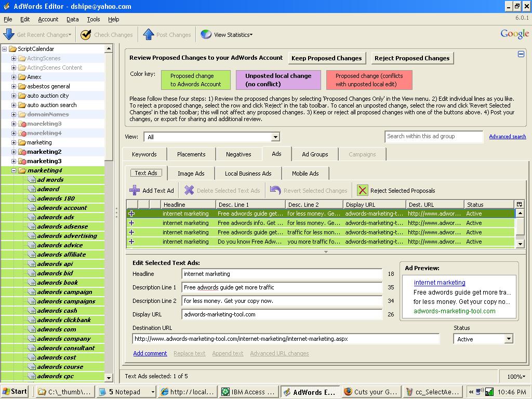The image size is (532, 399).
Task: Switch to the Keywords tab
Action: (144, 154)
